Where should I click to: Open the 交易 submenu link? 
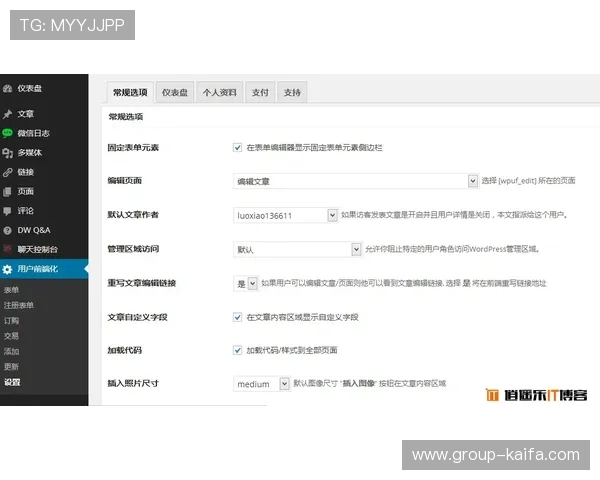coord(11,336)
